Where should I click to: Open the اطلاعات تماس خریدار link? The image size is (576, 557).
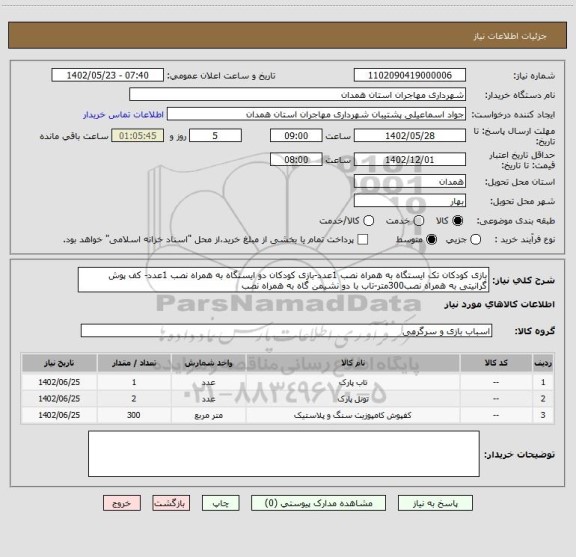[123, 115]
